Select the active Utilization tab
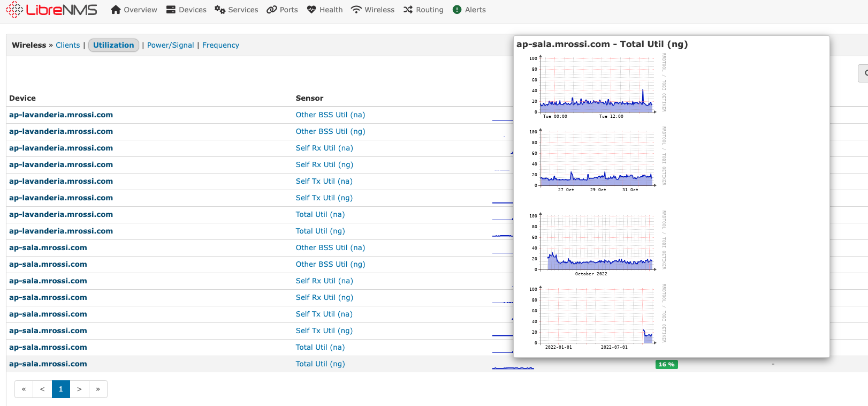868x406 pixels. click(x=113, y=46)
